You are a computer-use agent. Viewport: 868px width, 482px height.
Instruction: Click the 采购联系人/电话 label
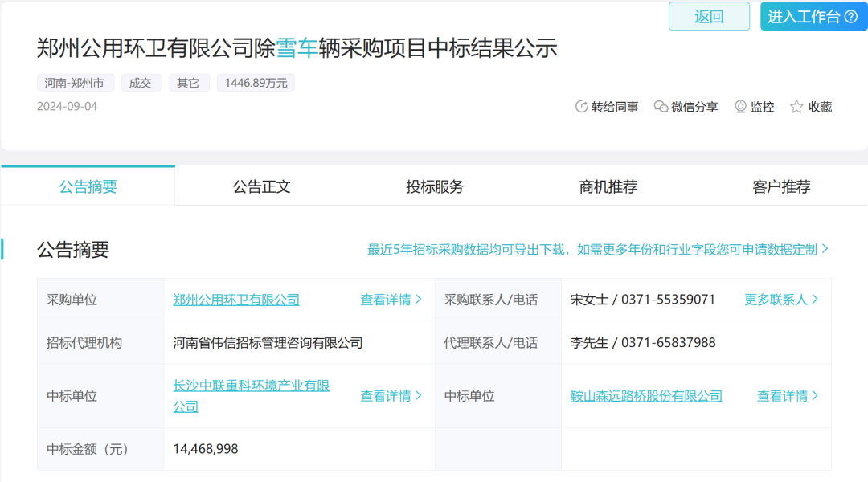click(490, 300)
